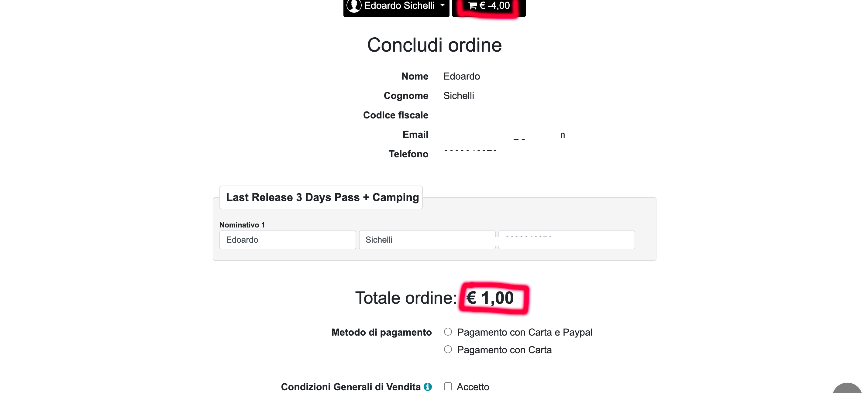Click the gray circular button in bottom-right corner

coord(848,389)
